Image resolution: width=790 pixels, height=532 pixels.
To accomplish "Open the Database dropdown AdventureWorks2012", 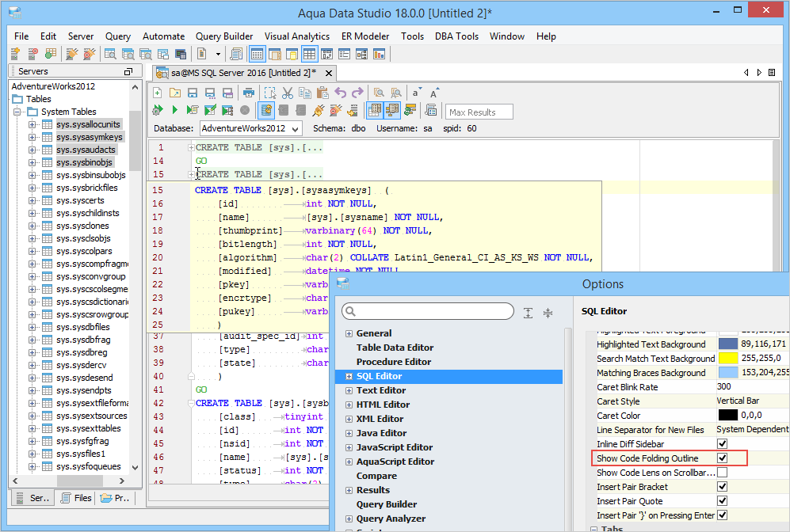I will [x=250, y=128].
